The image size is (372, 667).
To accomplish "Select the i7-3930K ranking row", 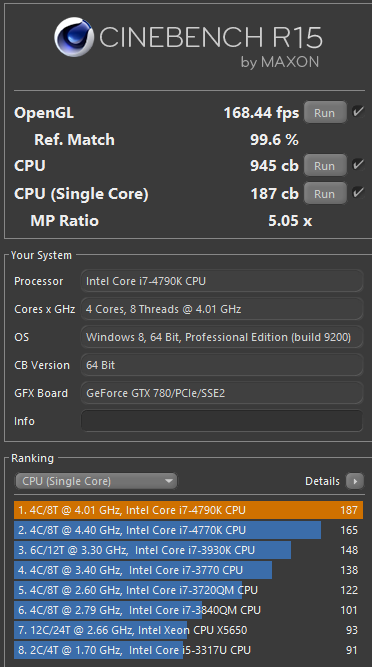I will tap(188, 550).
